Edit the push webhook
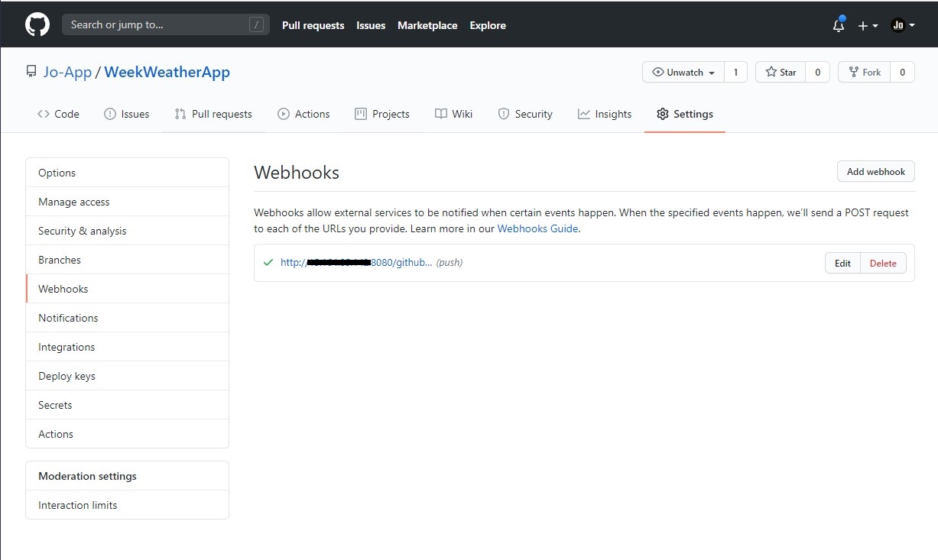 click(x=842, y=263)
